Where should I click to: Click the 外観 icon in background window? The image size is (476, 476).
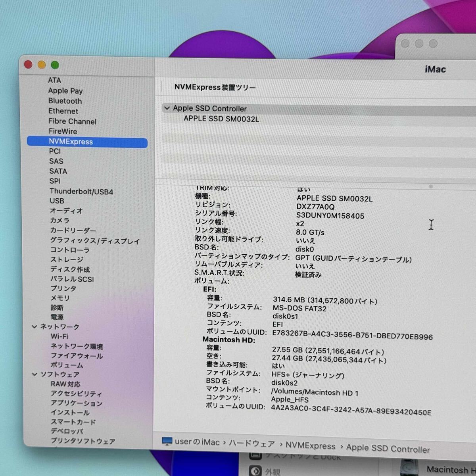(x=255, y=471)
